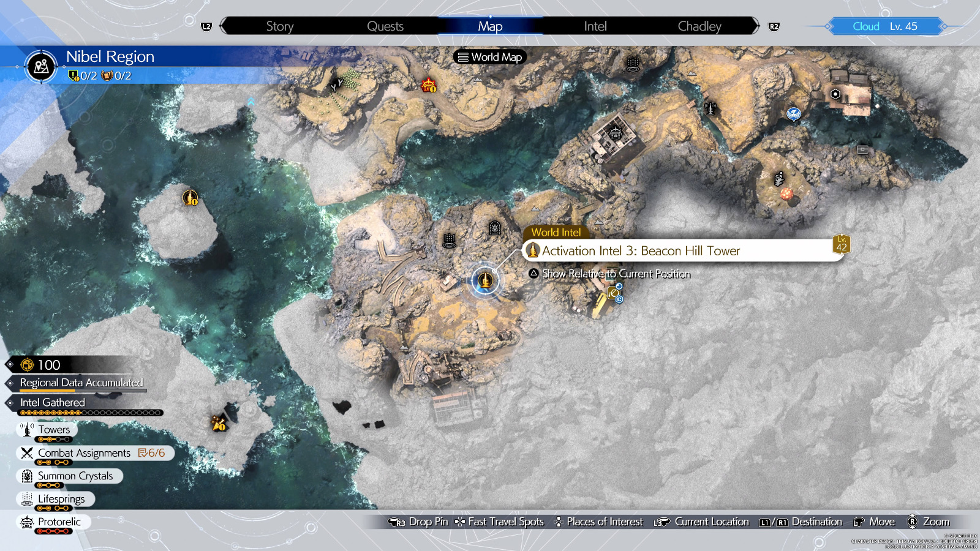
Task: Open the World Map list
Action: pyautogui.click(x=490, y=57)
